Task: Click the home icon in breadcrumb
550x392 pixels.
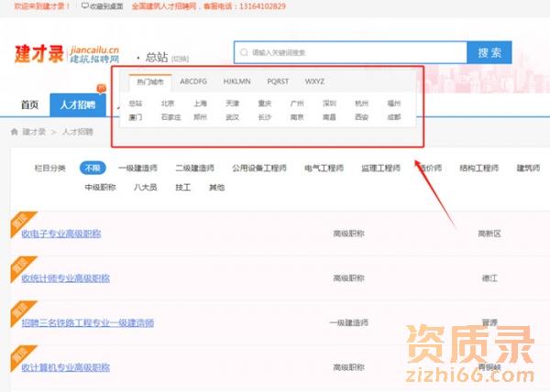Action: [15, 132]
